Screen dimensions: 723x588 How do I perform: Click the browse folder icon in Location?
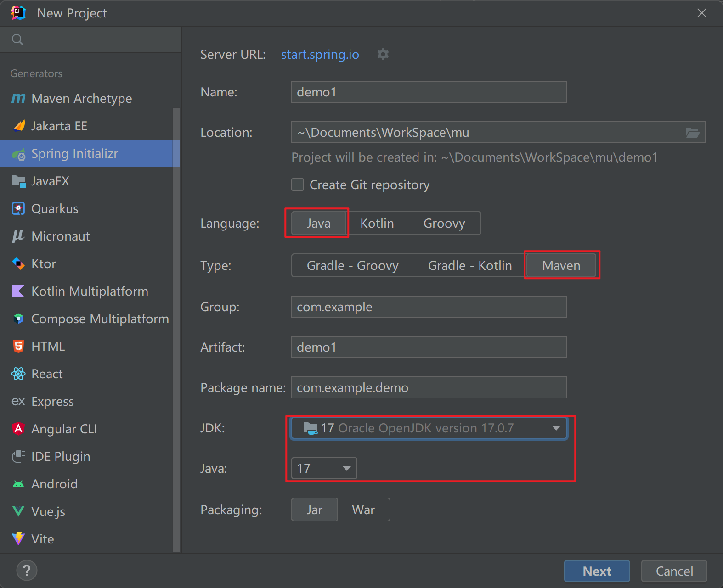692,133
